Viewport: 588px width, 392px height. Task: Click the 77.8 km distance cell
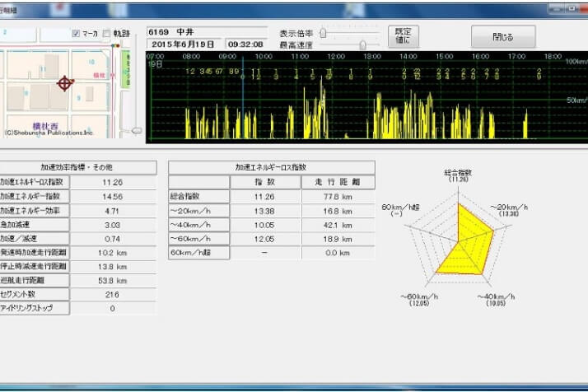338,197
